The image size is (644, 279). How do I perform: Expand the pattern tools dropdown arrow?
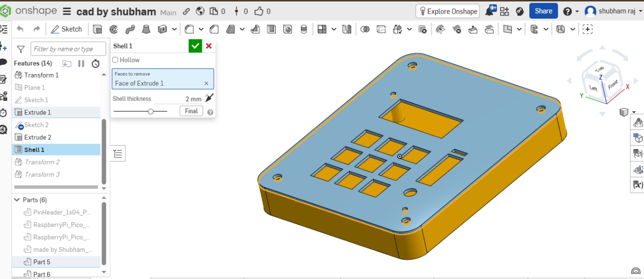click(334, 29)
